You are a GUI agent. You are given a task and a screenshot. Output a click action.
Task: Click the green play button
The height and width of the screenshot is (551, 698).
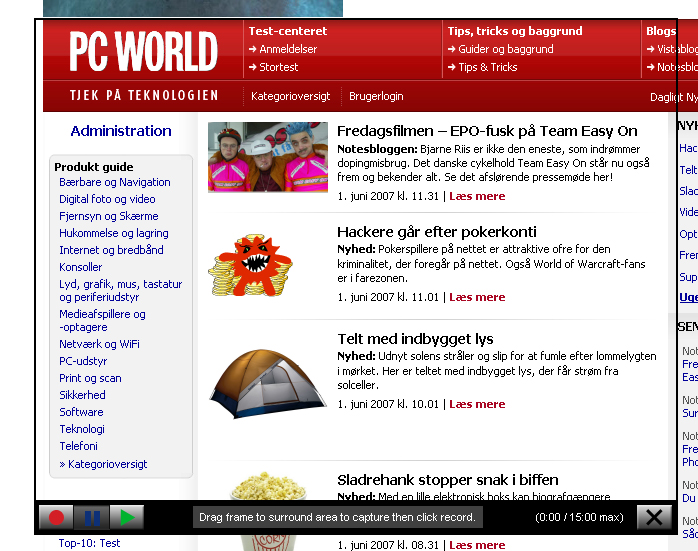click(x=127, y=518)
